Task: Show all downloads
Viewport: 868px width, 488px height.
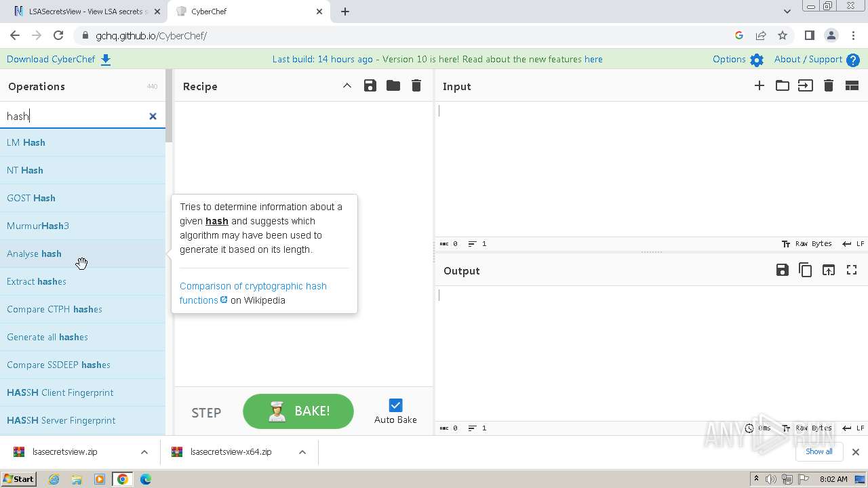Action: [x=819, y=451]
